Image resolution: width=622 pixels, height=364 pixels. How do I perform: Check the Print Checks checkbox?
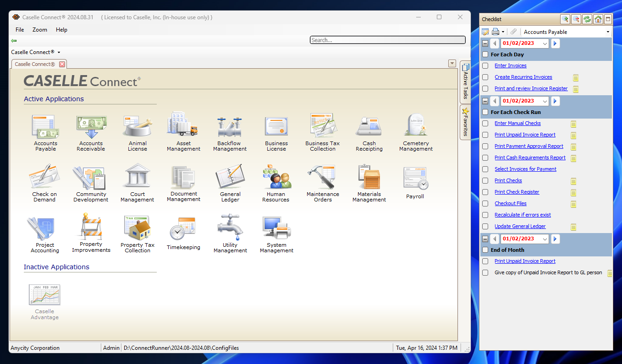[485, 181]
